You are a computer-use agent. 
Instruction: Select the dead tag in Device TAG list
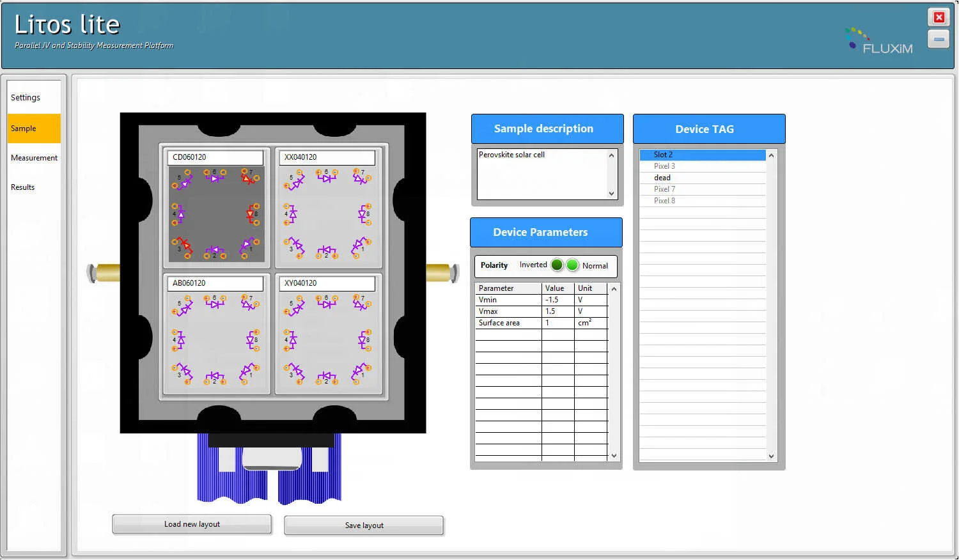click(x=662, y=177)
